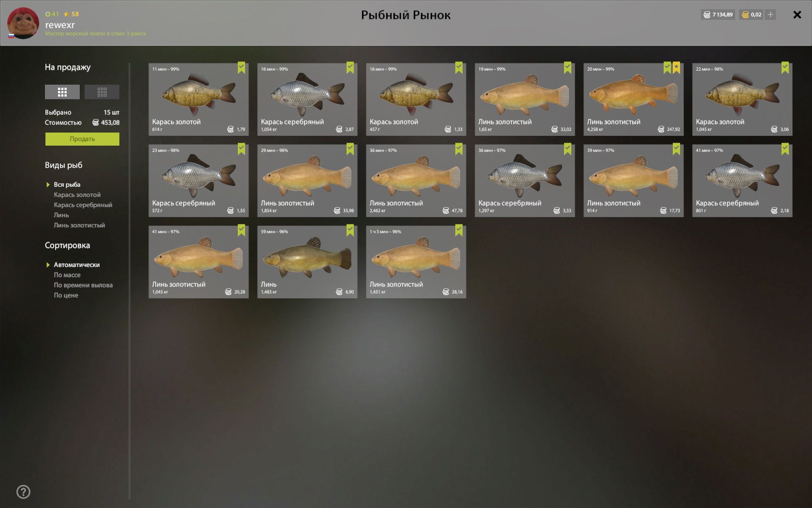Filter list by Карась серебряный
Screen dimensions: 812x508
pos(83,205)
